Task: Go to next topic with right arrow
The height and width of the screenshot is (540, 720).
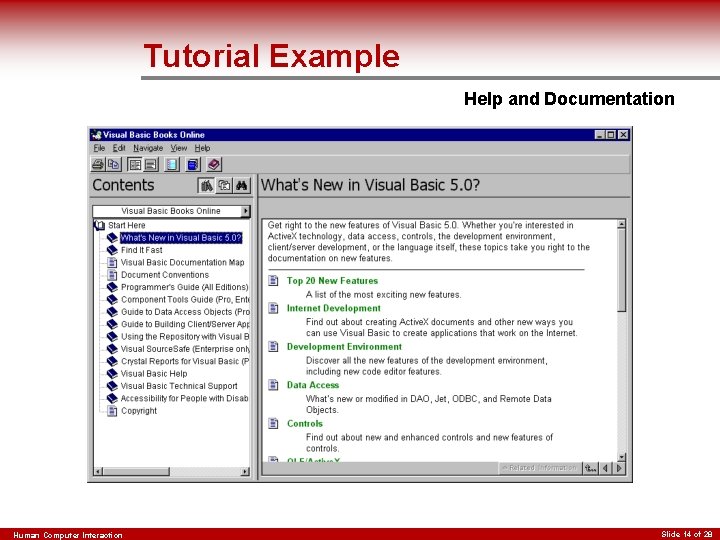Action: [x=619, y=468]
